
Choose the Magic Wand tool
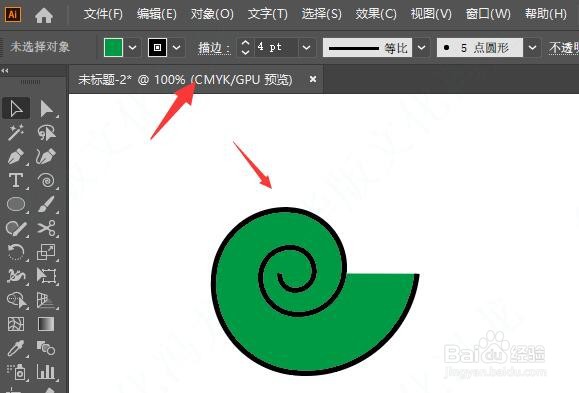point(16,132)
